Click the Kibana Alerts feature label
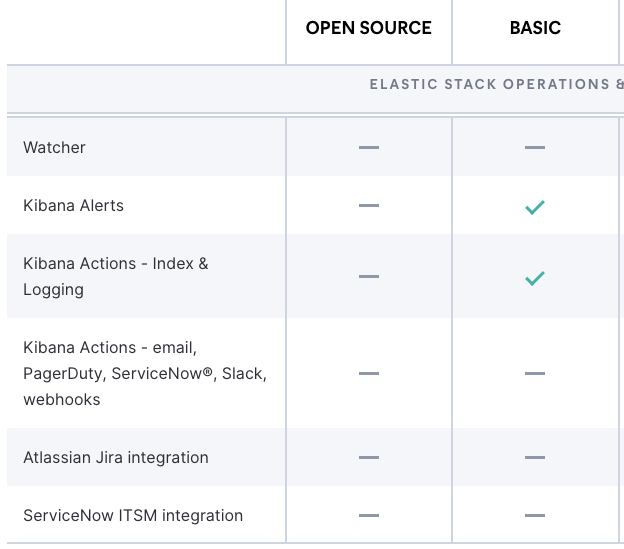 [x=74, y=206]
